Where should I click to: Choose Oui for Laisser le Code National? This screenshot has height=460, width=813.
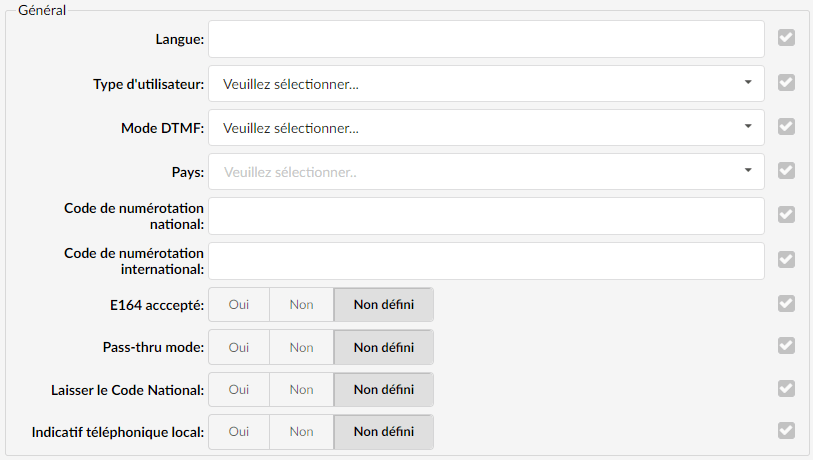click(239, 389)
